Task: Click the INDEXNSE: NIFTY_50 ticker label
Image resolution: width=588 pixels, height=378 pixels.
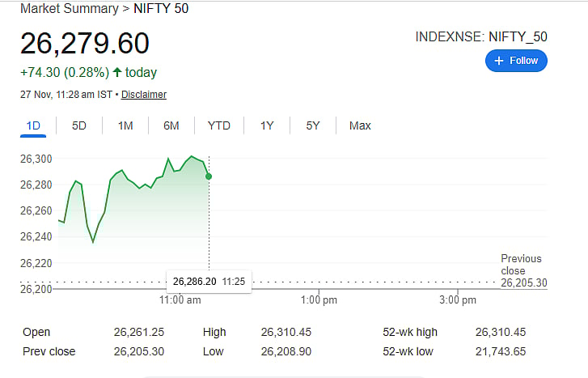Action: [481, 36]
